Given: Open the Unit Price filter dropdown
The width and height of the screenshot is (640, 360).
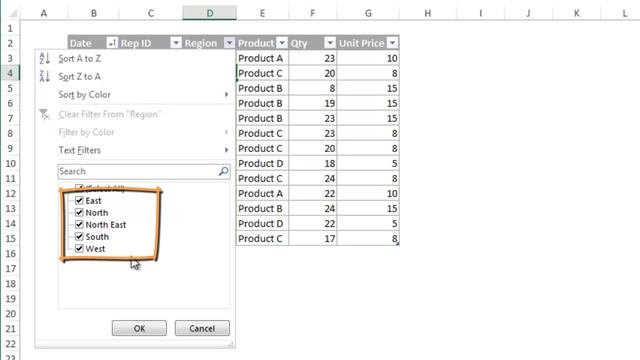Looking at the screenshot, I should coord(392,43).
